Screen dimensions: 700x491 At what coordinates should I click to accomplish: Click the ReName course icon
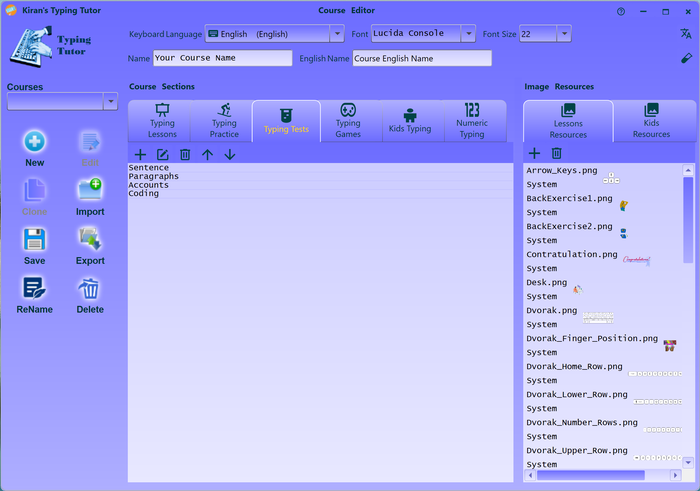pos(34,288)
